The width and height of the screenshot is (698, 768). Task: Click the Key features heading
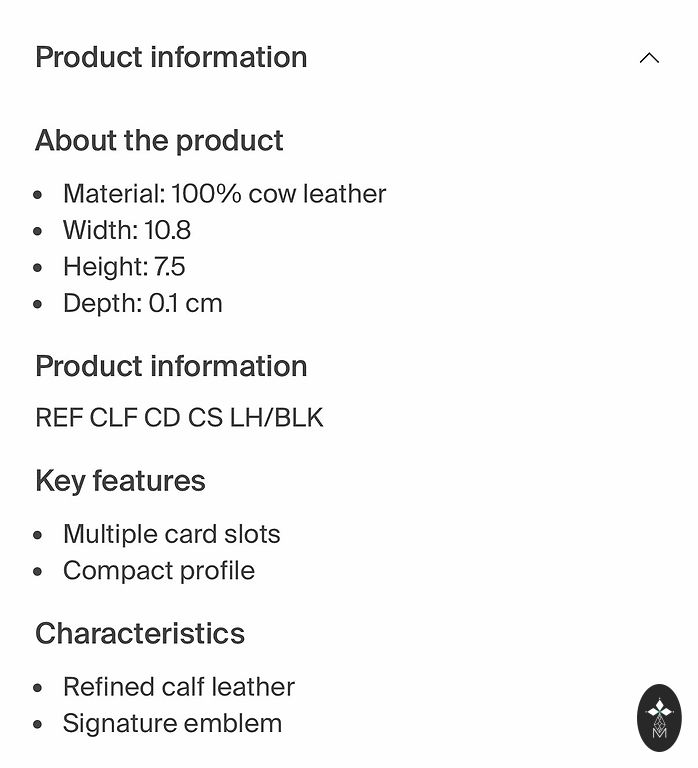pyautogui.click(x=120, y=481)
